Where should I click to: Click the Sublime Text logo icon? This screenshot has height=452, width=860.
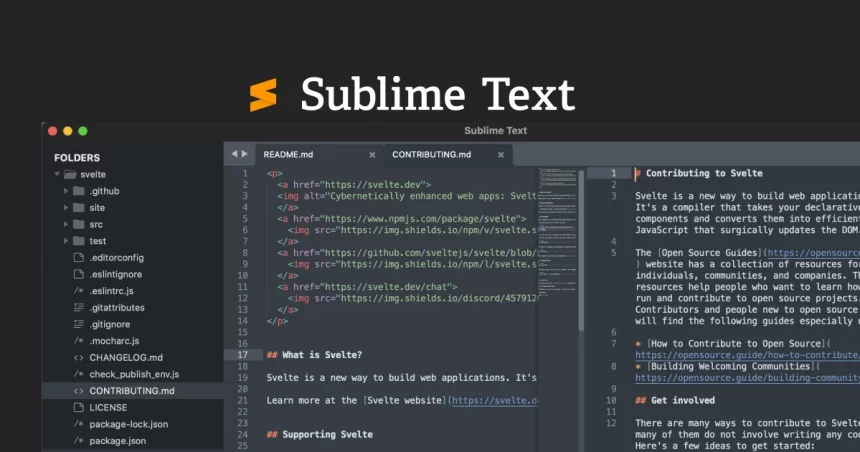(263, 95)
